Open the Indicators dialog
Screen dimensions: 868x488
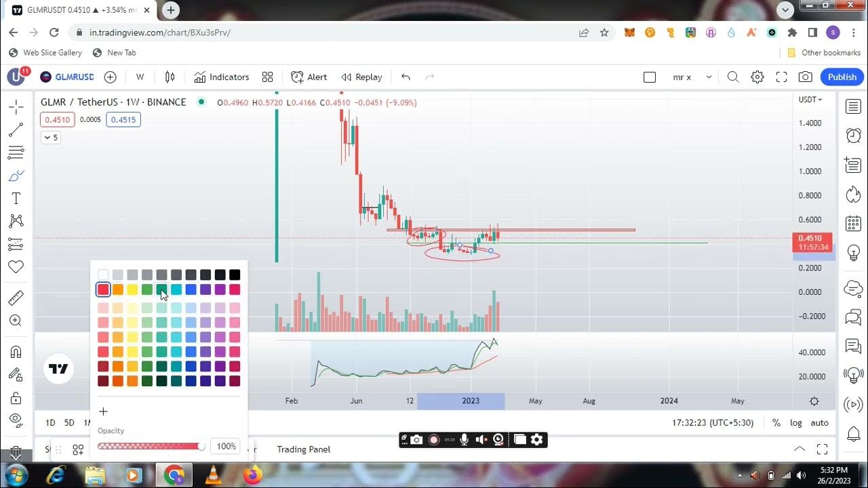coord(222,77)
